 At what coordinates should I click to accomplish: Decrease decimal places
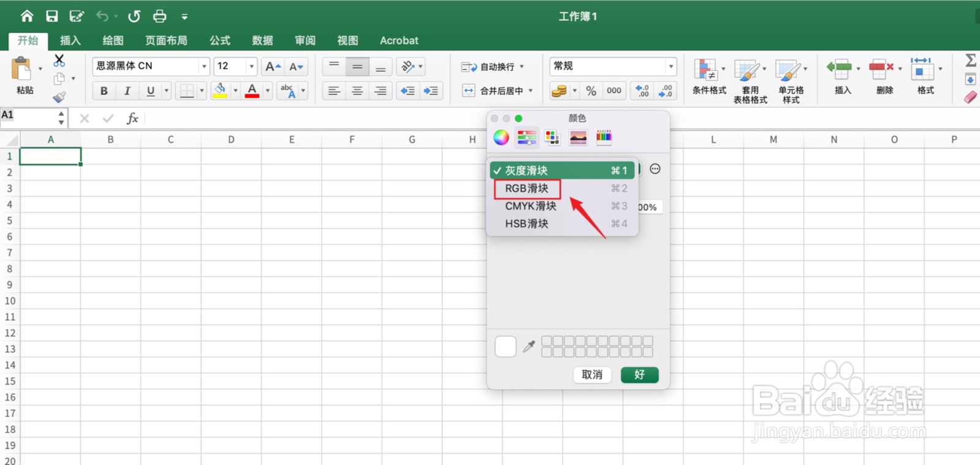point(666,91)
